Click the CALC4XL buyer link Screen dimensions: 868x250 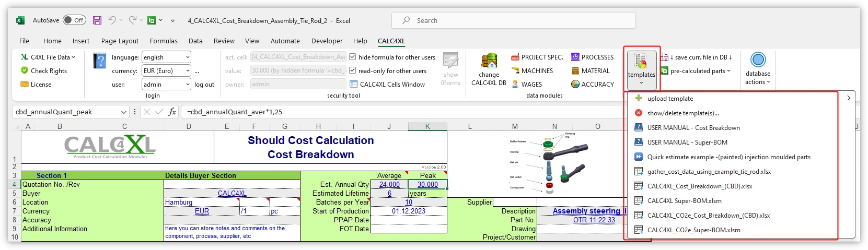(232, 193)
